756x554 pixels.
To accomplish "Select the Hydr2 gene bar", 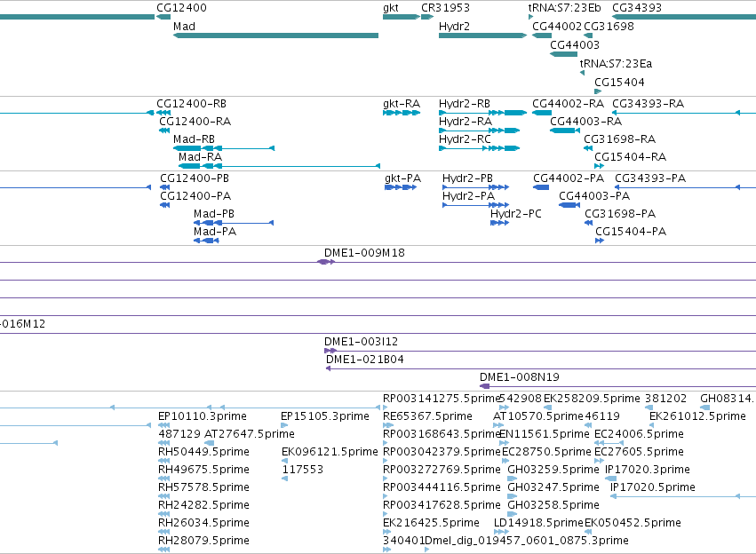I will click(482, 36).
